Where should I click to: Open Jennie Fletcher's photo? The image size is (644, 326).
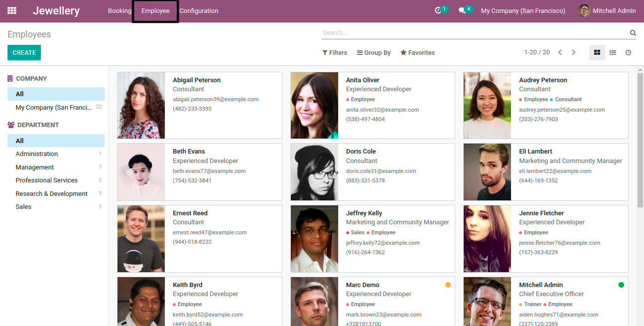coord(487,239)
